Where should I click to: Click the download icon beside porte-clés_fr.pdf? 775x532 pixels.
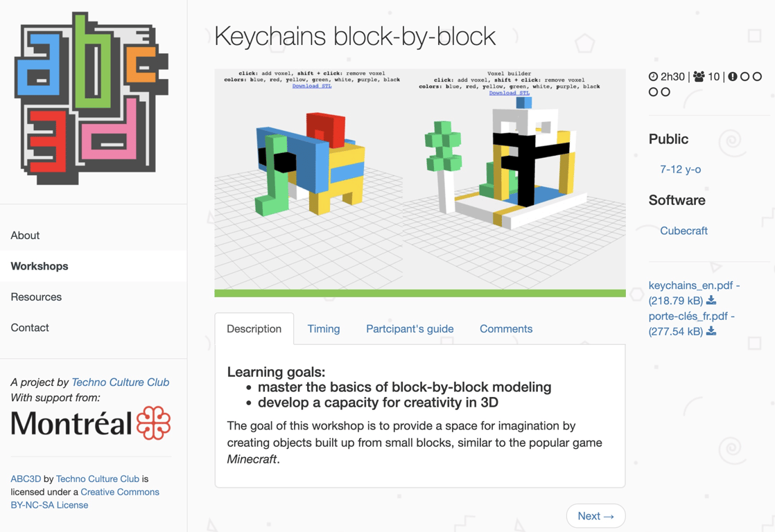(x=711, y=331)
